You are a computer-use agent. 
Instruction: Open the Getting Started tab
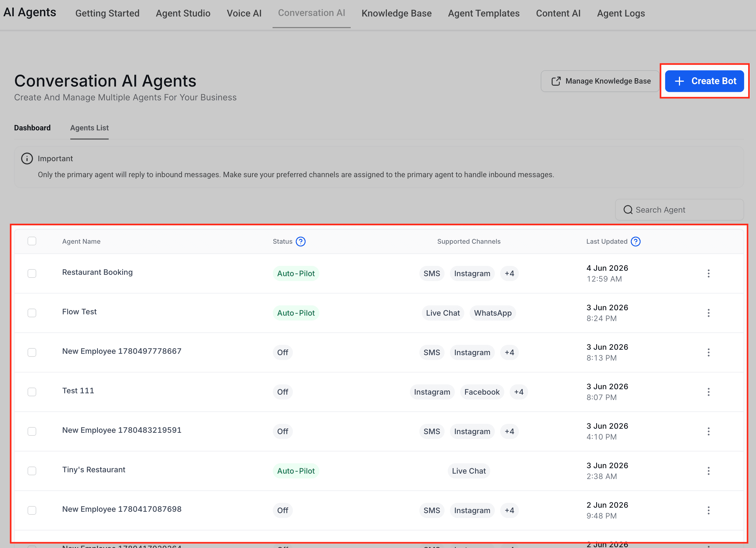point(107,13)
